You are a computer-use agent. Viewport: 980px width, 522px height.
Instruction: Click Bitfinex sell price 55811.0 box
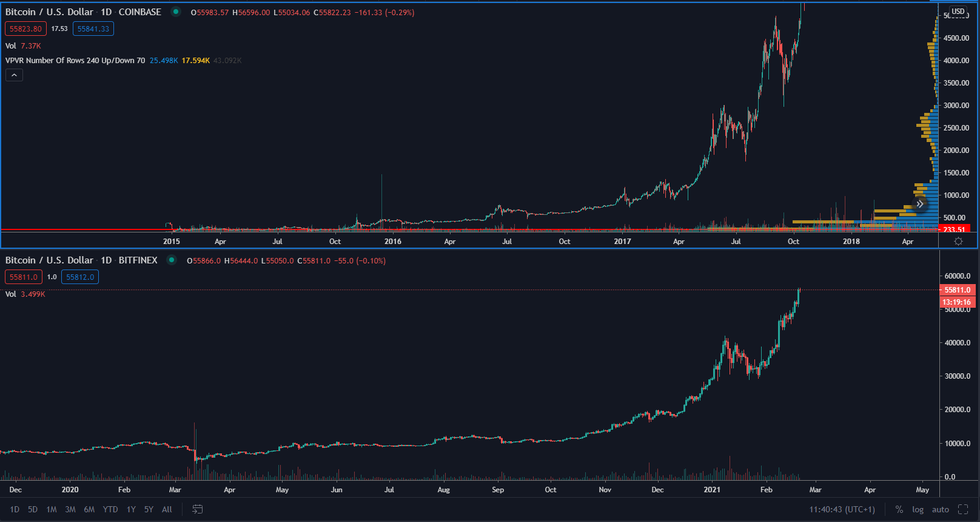[23, 277]
